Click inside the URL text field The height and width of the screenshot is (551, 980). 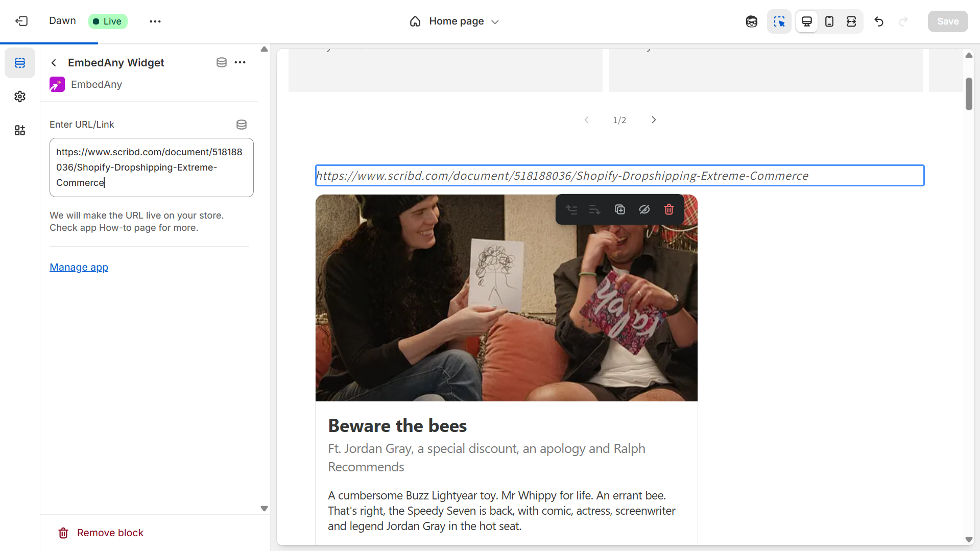(151, 167)
